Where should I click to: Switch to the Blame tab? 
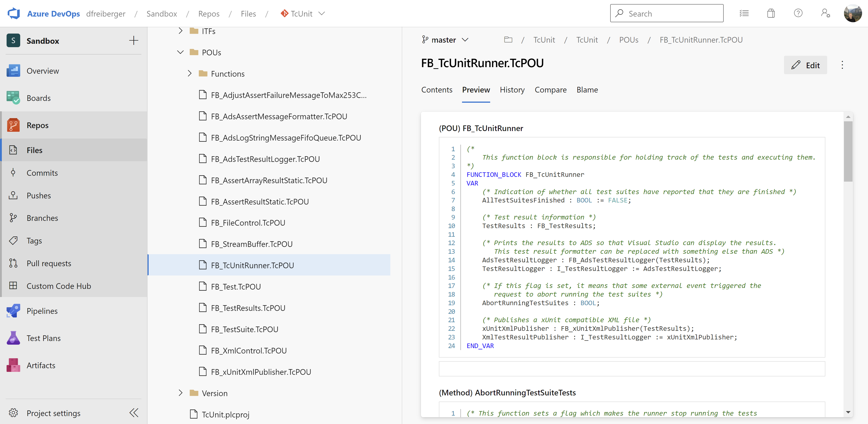pyautogui.click(x=587, y=90)
